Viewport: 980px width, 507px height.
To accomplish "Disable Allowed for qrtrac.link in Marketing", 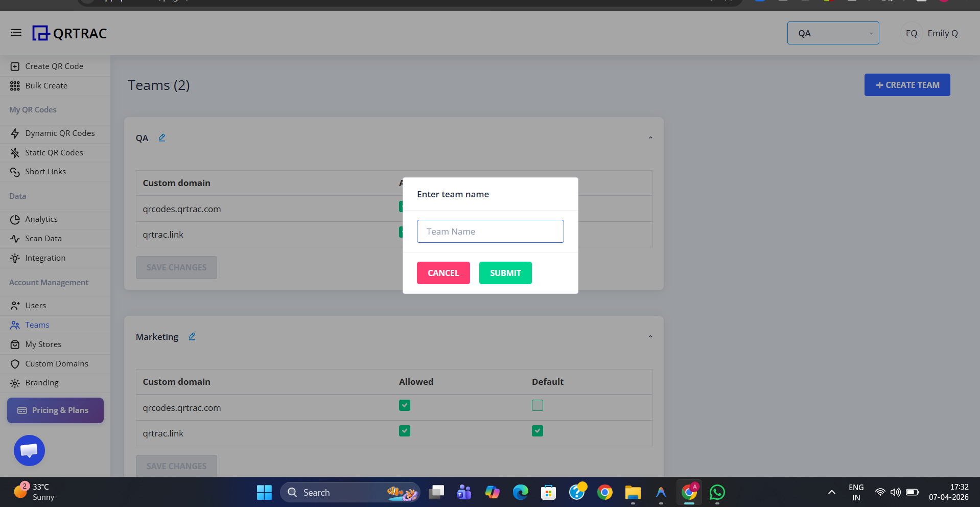I will pyautogui.click(x=404, y=431).
